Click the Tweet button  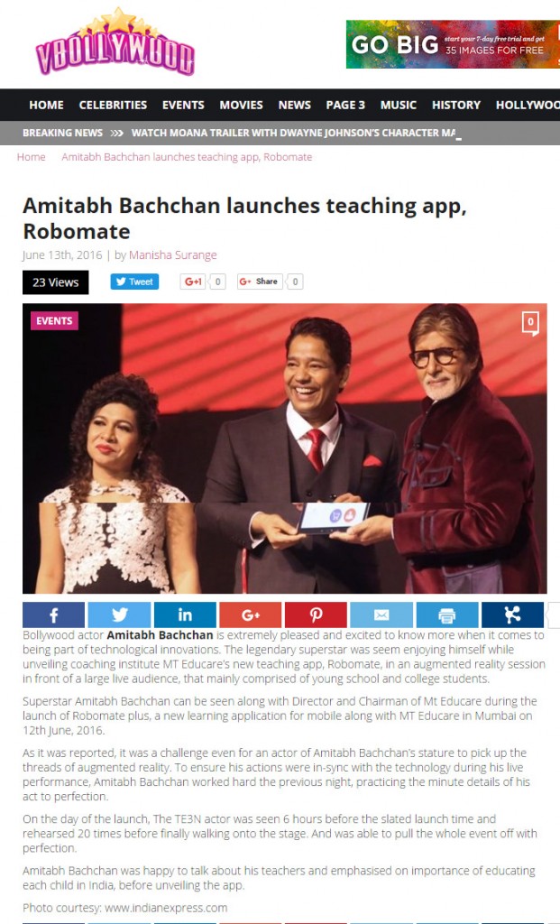tap(134, 282)
